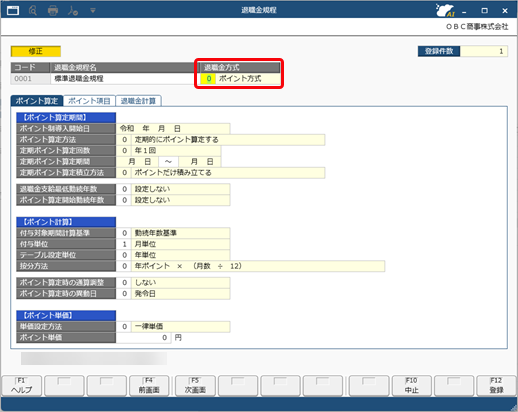The height and width of the screenshot is (412, 518).
Task: Click the F4 前画面 button
Action: point(149,386)
